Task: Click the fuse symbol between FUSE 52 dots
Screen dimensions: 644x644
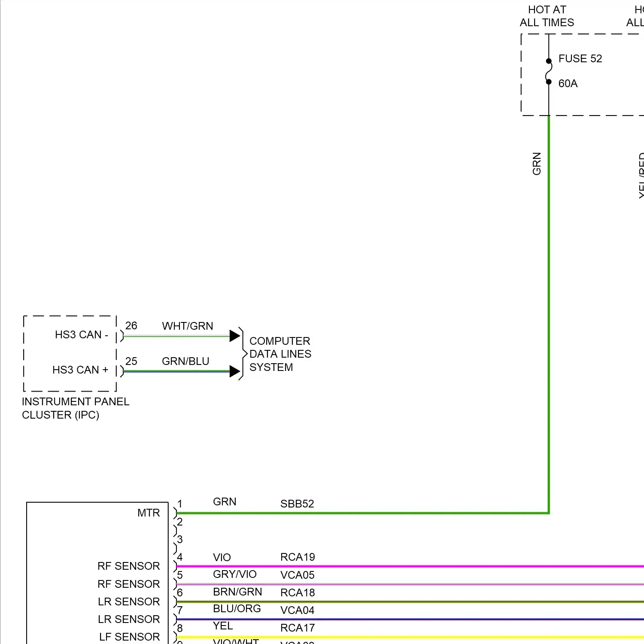Action: [549, 71]
